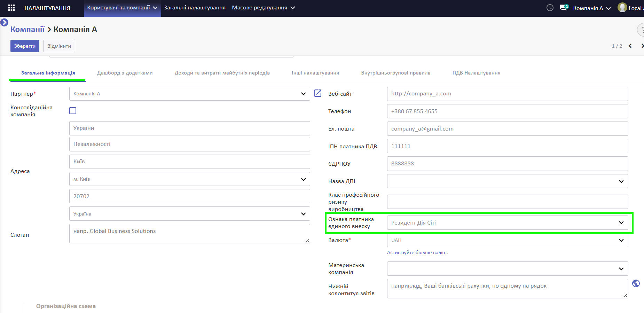
Task: Click the НАЛАШТУВАННЯ app title
Action: [47, 8]
